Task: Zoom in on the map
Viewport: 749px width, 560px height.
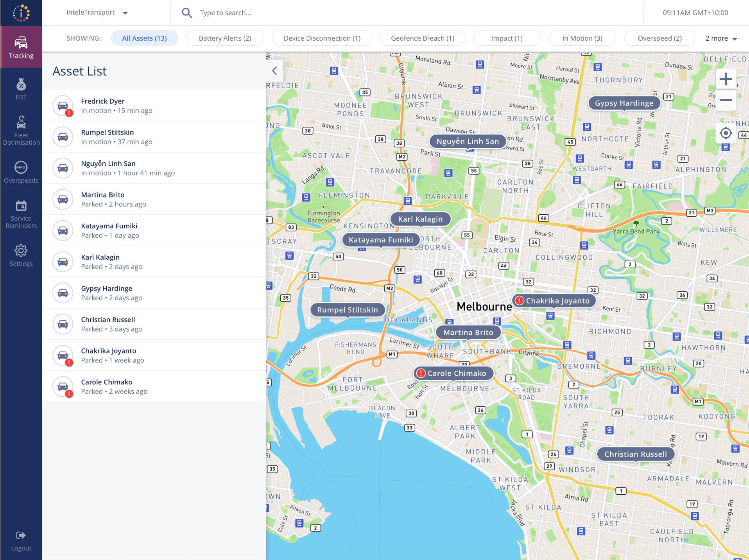Action: [x=726, y=79]
